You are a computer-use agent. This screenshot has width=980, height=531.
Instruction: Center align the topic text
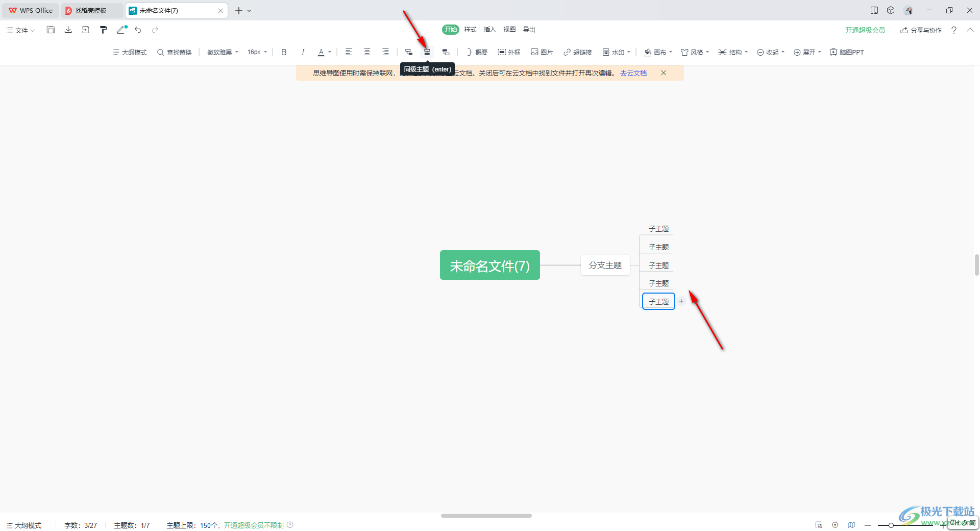[367, 52]
